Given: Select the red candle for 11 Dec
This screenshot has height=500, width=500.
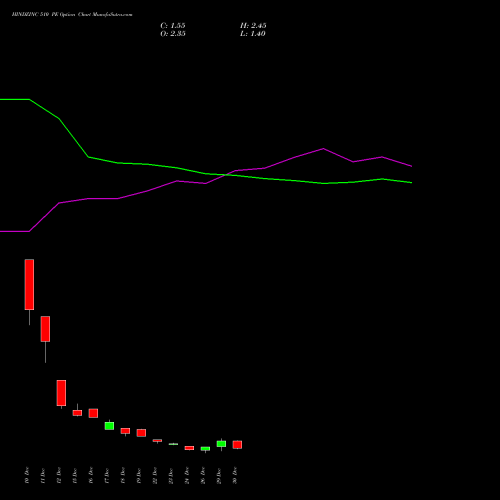Looking at the screenshot, I should pyautogui.click(x=45, y=329).
